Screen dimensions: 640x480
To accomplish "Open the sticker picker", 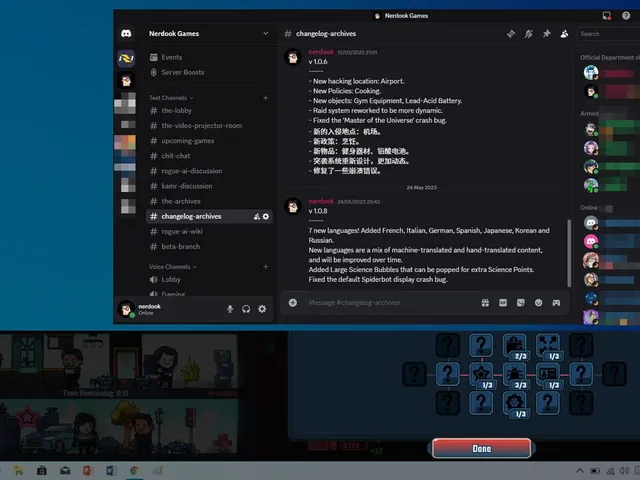I will [x=520, y=303].
